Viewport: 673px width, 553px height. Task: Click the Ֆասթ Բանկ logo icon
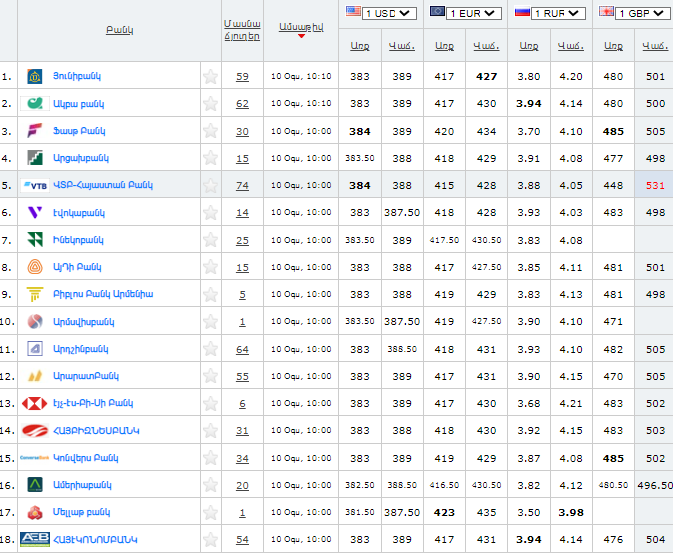[35, 131]
